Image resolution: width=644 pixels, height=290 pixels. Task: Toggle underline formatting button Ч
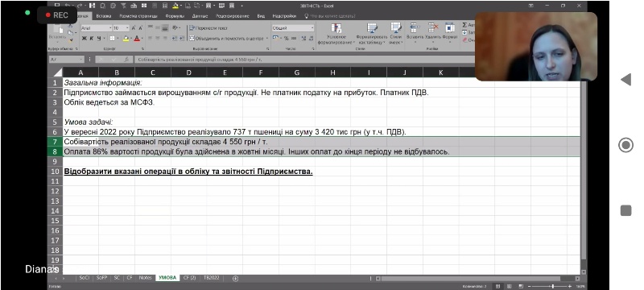pos(98,38)
